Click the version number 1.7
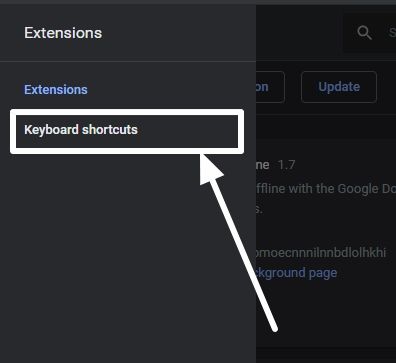The image size is (396, 363). pyautogui.click(x=286, y=165)
